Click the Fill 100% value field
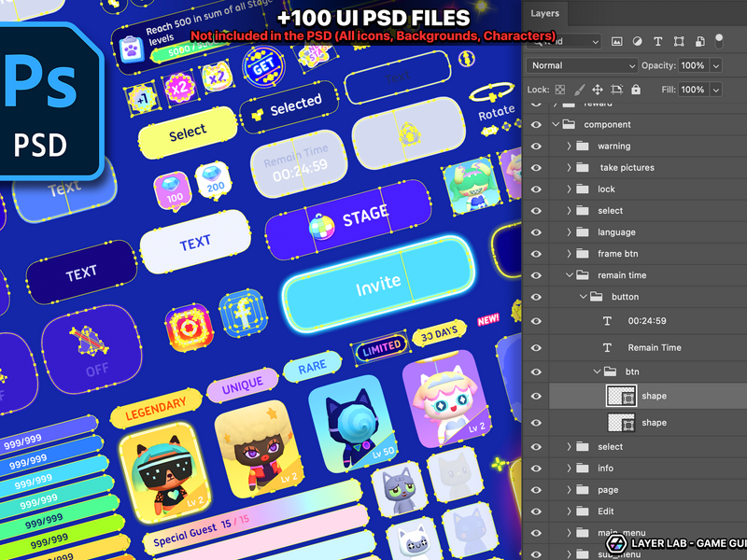Screen dimensions: 747x560 (693, 90)
